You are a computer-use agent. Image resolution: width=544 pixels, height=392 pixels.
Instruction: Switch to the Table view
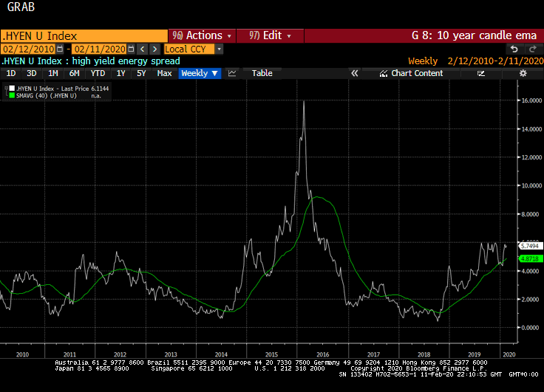[262, 73]
